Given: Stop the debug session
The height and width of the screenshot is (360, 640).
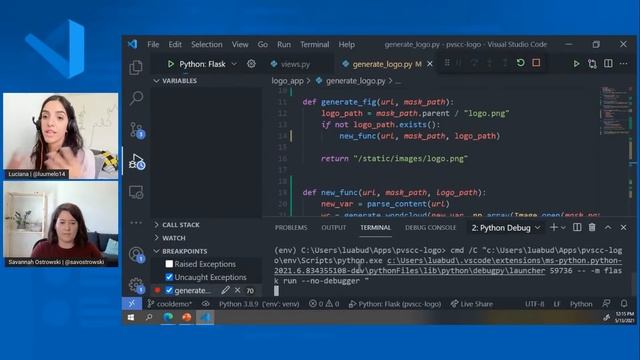Looking at the screenshot, I should pyautogui.click(x=536, y=63).
